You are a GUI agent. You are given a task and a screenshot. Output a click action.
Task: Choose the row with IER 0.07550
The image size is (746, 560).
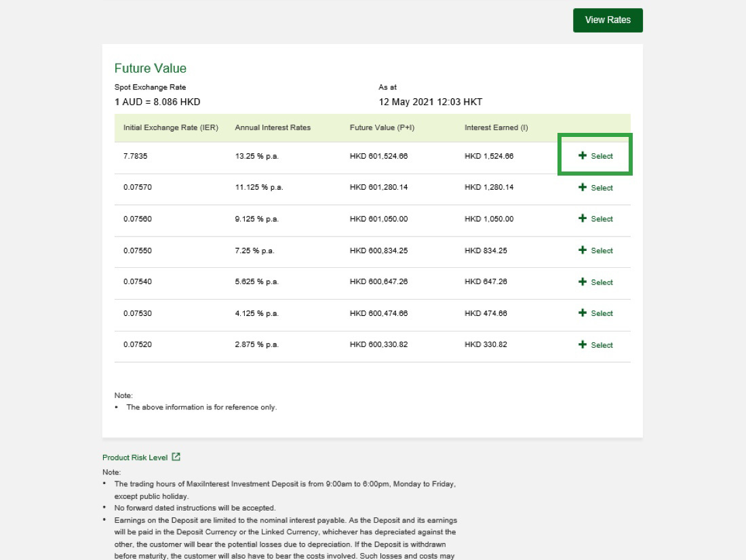[595, 251]
